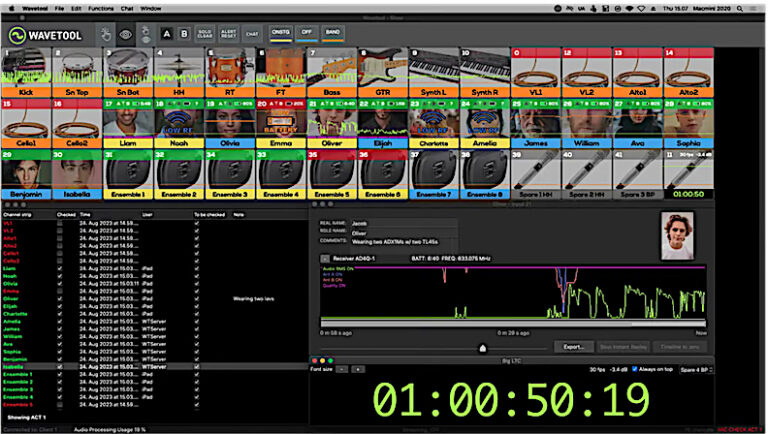Image resolution: width=768 pixels, height=434 pixels.
Task: Check the Checked box for VL1 row
Action: 60,223
